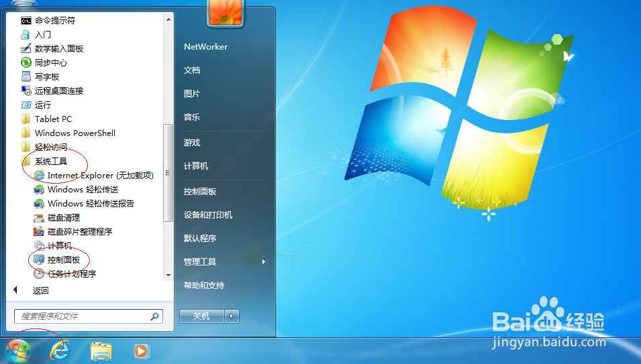The width and height of the screenshot is (641, 364).
Task: Open the Internet Explorer (无加载项) icon
Action: coord(39,176)
